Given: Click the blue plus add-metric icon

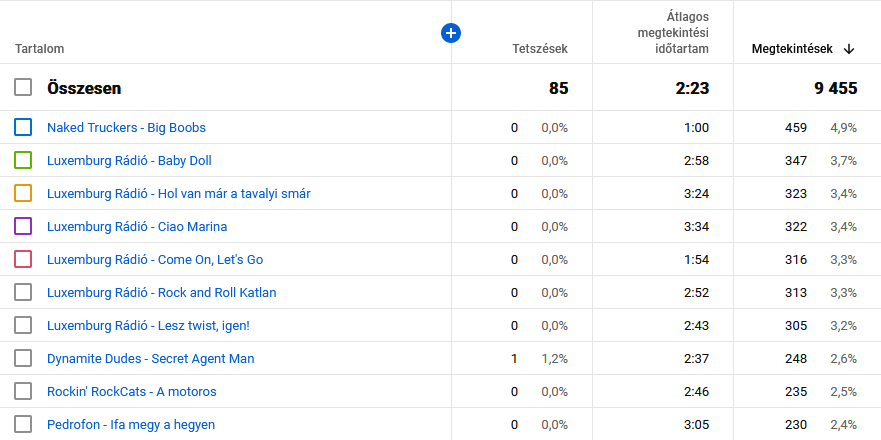Looking at the screenshot, I should tap(451, 33).
